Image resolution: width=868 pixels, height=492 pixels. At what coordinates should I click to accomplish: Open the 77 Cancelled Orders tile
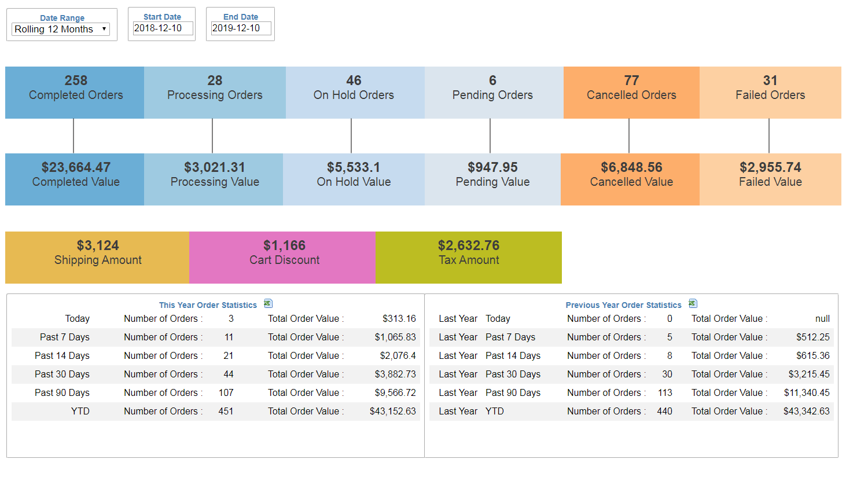[x=631, y=93]
